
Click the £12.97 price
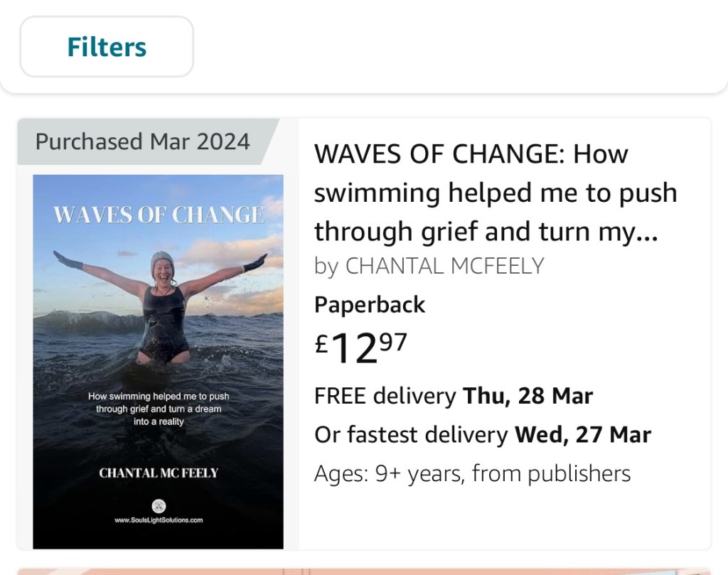[361, 348]
